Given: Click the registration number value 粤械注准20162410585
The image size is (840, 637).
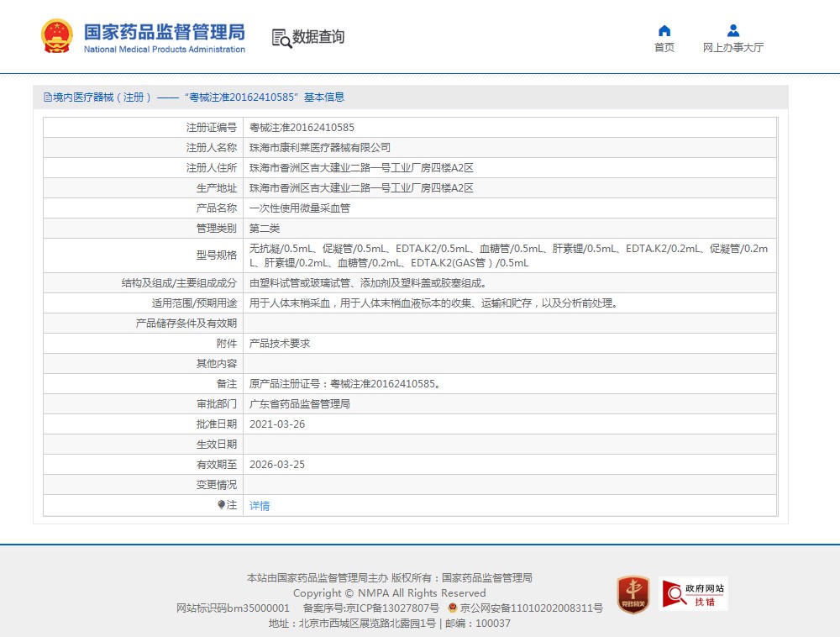Looking at the screenshot, I should click(x=302, y=128).
